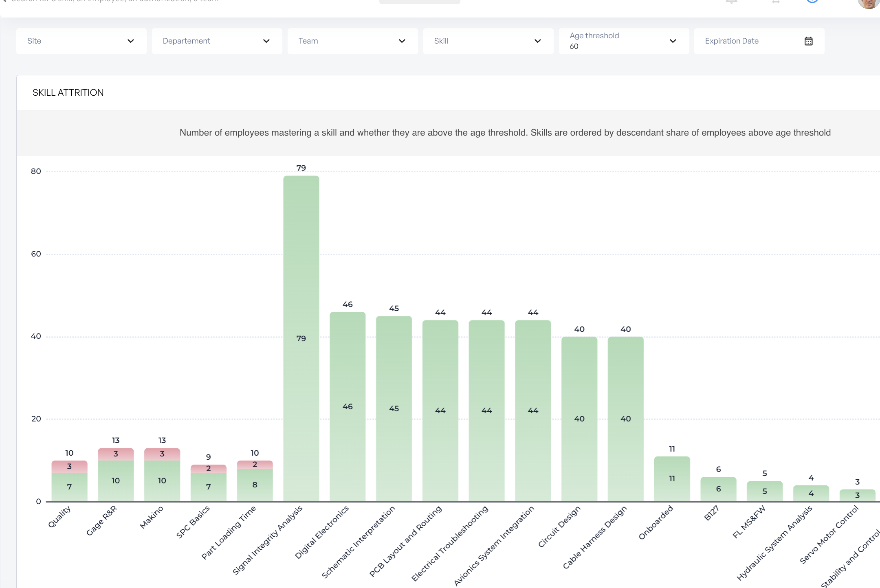Click the red segment of Part Loading Time
The height and width of the screenshot is (588, 880).
pos(255,465)
